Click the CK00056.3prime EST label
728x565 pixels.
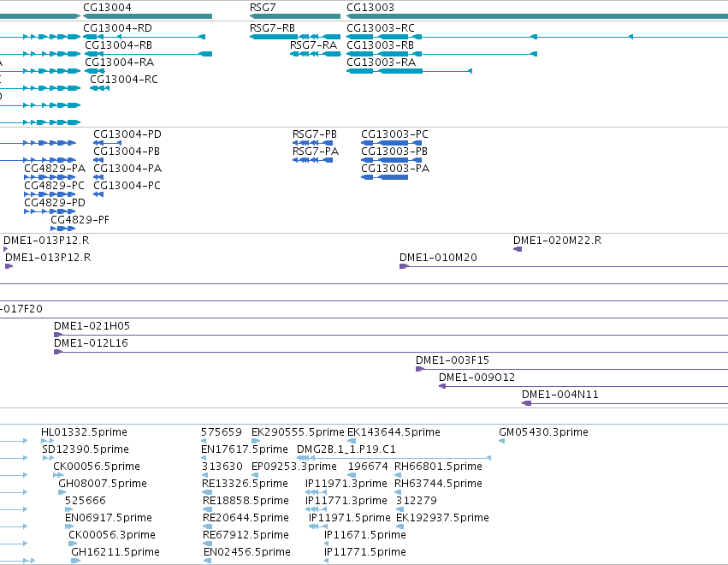point(112,535)
